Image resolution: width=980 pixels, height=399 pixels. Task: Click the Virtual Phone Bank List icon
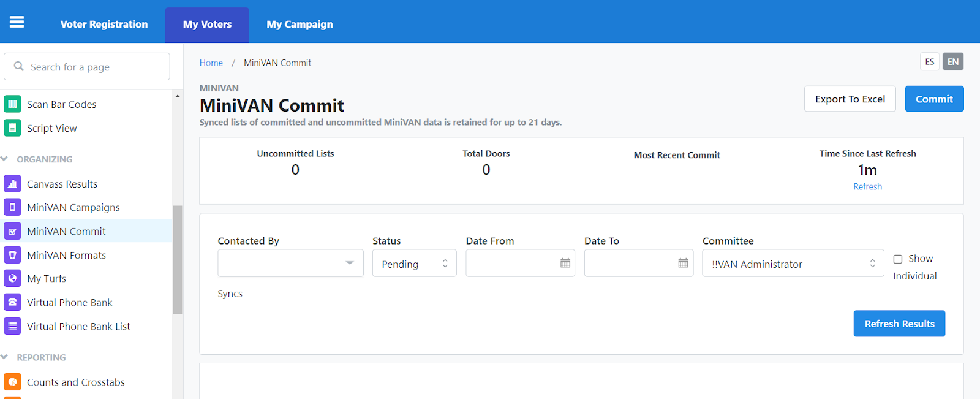click(12, 326)
